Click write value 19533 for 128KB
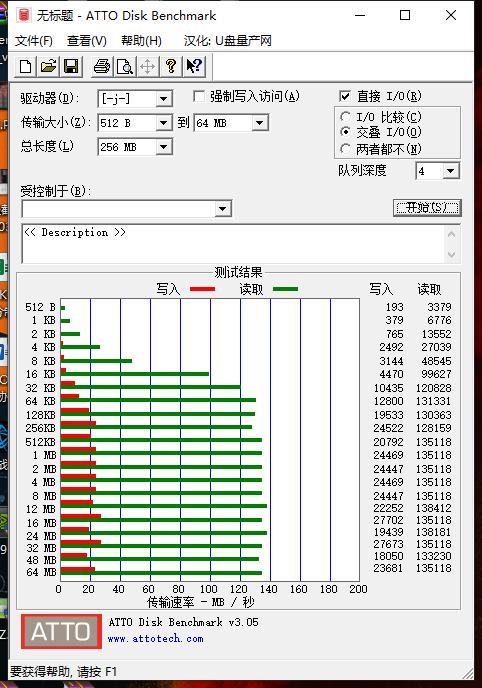The image size is (482, 688). (389, 415)
